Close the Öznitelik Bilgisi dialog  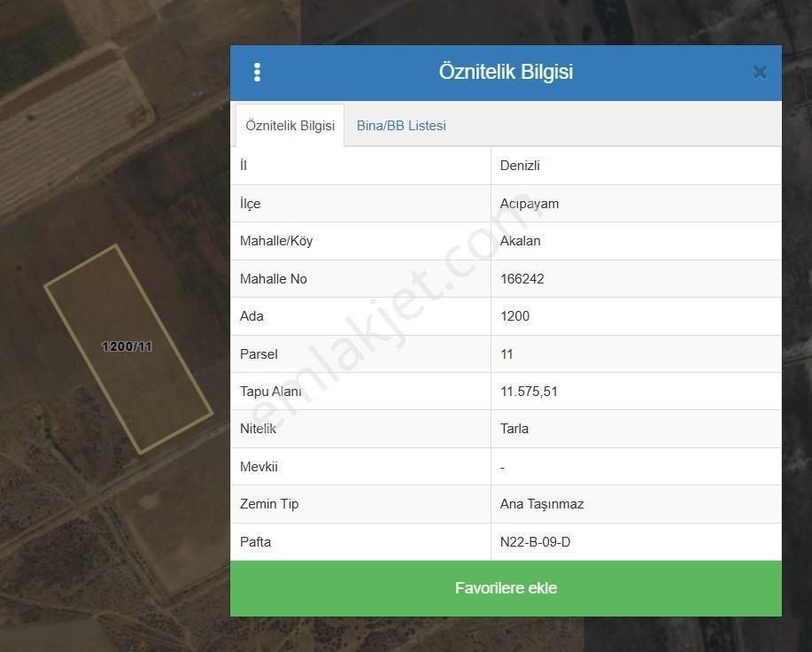click(760, 73)
